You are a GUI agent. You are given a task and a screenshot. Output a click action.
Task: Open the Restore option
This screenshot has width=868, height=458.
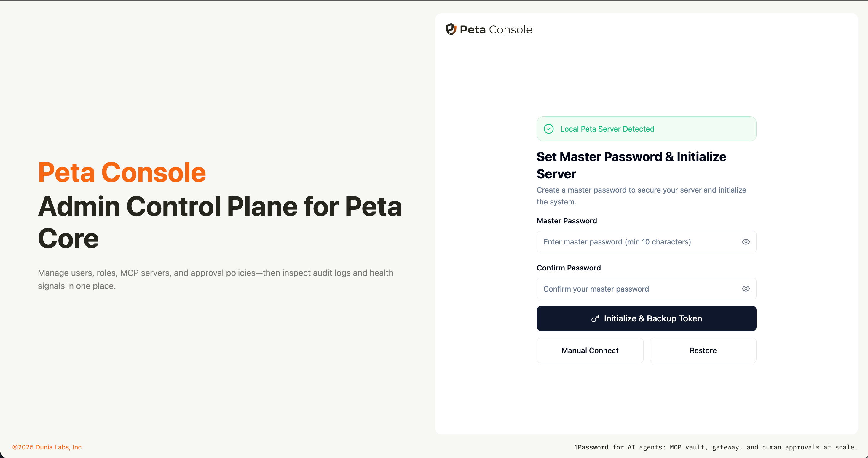[x=703, y=350]
